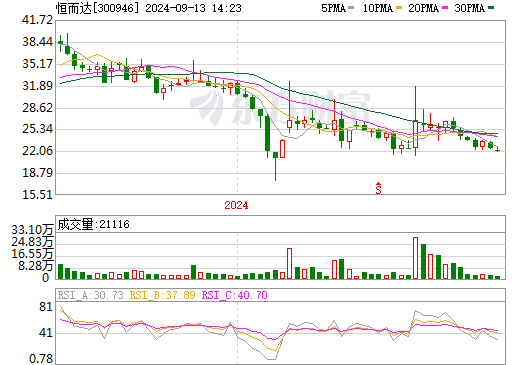Viewport: 520px width, 365px height.
Task: Click the 41.72 price axis label
Action: (x=37, y=20)
